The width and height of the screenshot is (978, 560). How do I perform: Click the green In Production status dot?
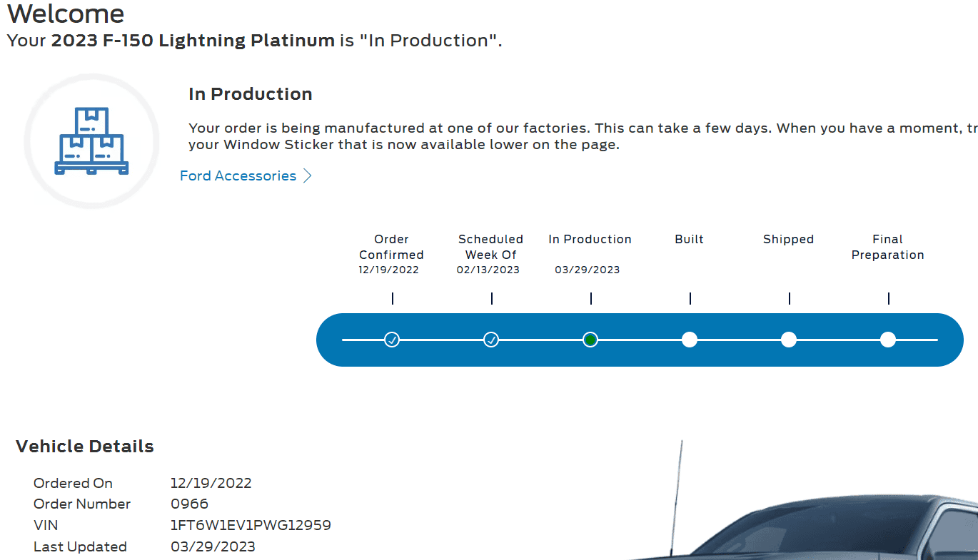pyautogui.click(x=590, y=340)
